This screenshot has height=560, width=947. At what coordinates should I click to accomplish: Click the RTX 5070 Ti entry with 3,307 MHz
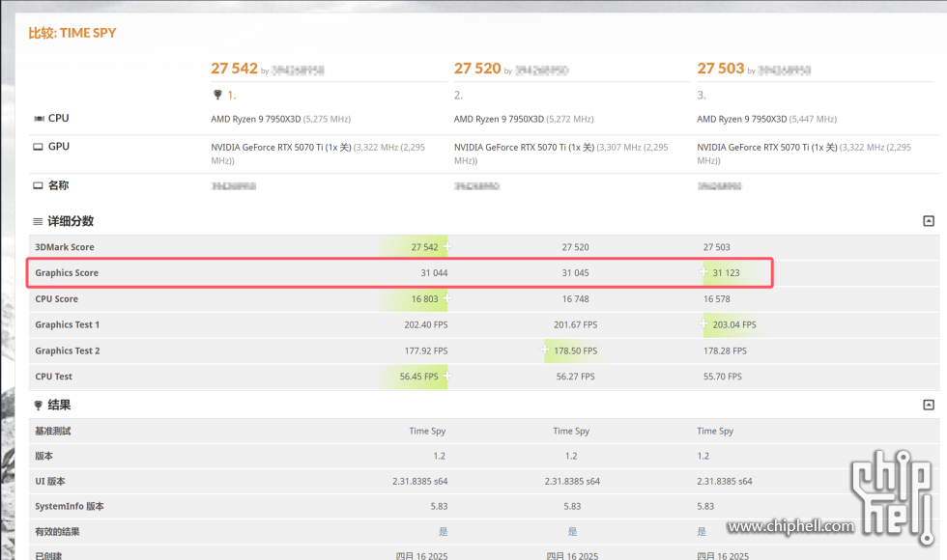pos(561,154)
